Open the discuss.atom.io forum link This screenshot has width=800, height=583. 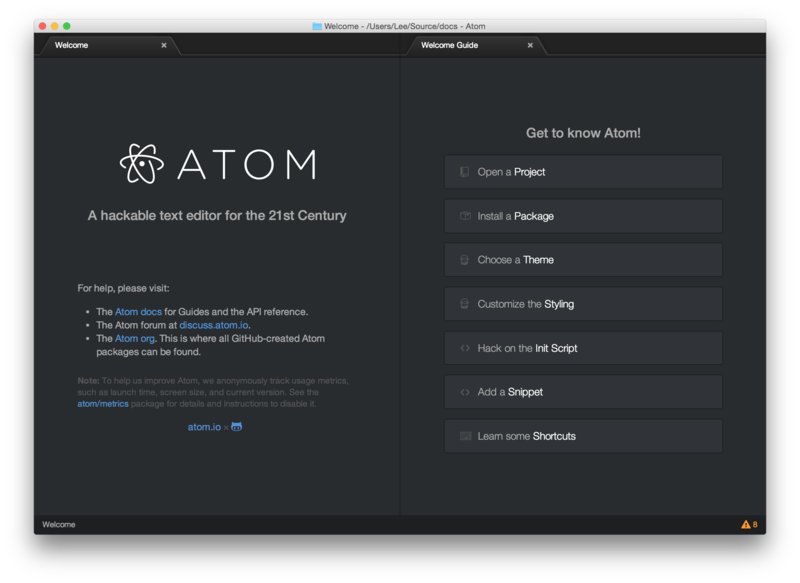(x=214, y=325)
